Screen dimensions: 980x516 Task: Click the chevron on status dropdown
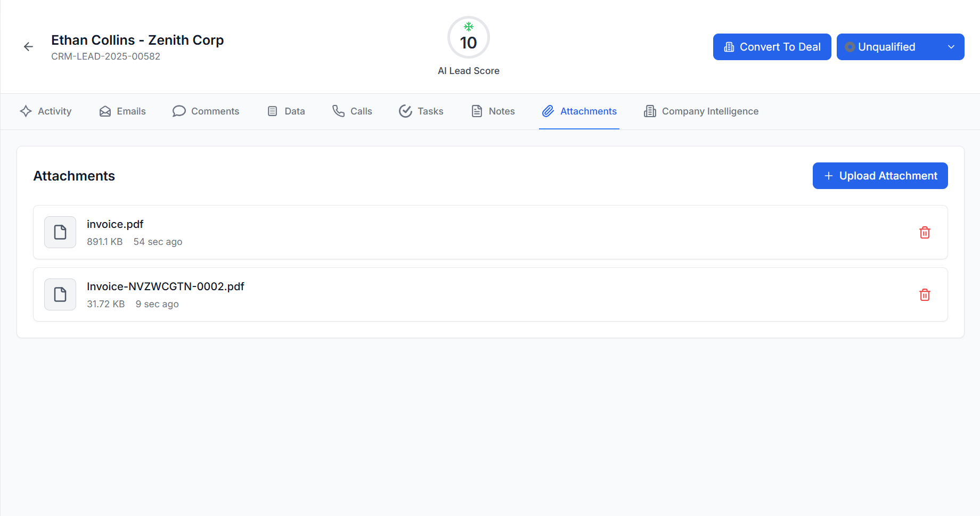pos(951,47)
